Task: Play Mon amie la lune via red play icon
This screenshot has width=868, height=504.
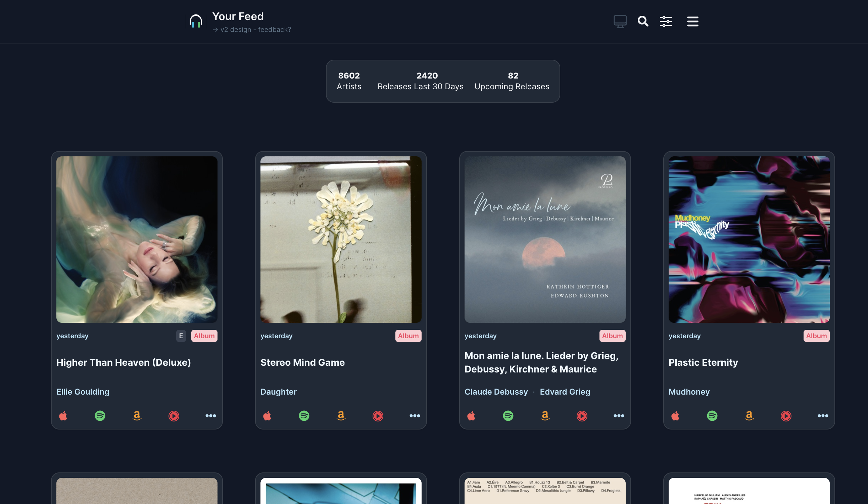Action: click(582, 416)
